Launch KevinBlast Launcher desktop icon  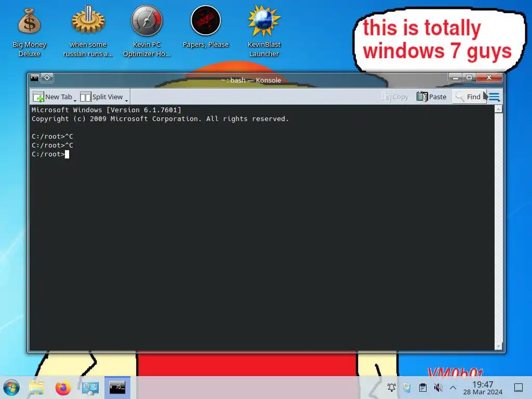264,31
